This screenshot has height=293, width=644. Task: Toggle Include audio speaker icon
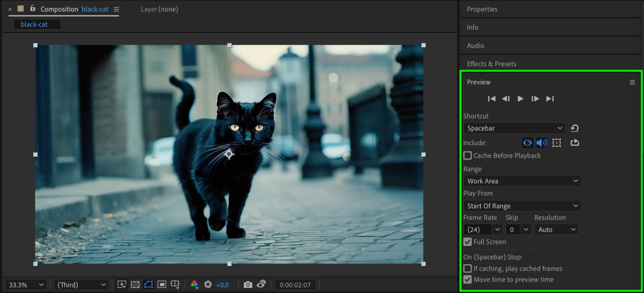(542, 143)
